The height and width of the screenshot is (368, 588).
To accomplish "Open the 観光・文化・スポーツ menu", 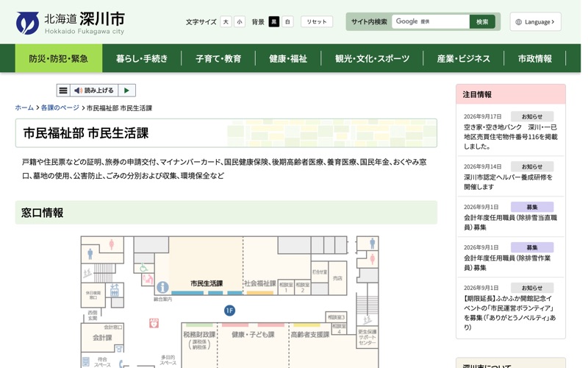I will [x=372, y=58].
